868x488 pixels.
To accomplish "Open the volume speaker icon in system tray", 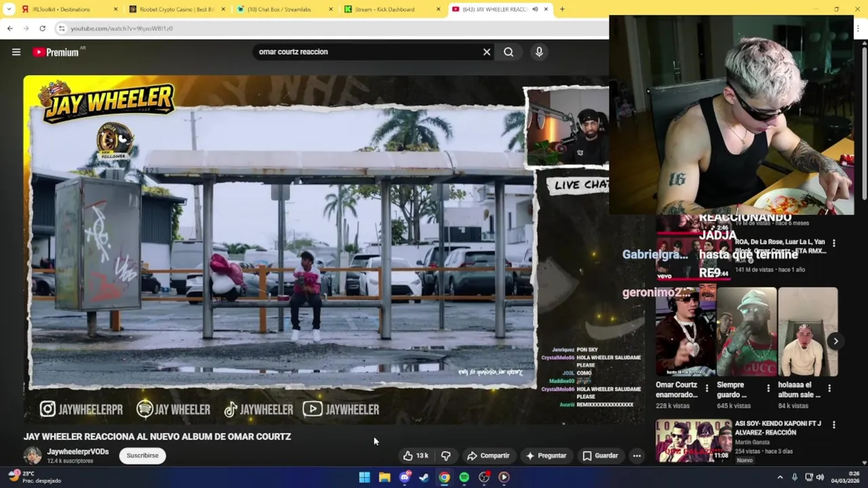I will (820, 477).
